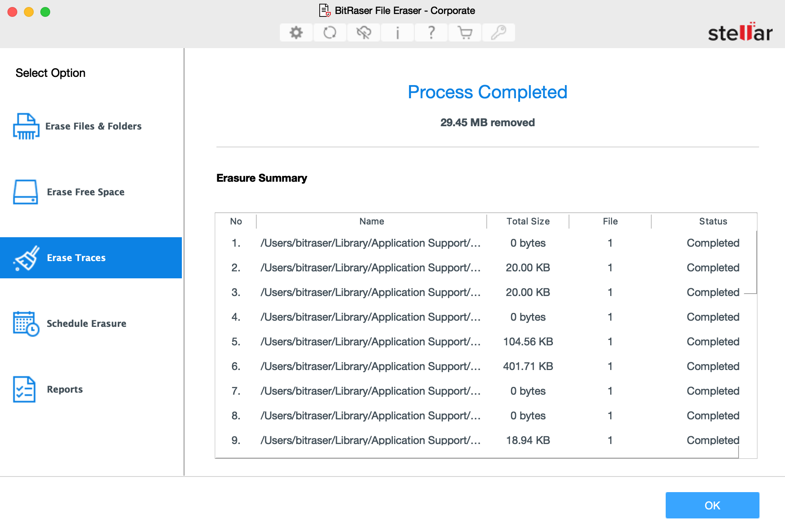Select row 6 path in summary
785x532 pixels.
(370, 366)
